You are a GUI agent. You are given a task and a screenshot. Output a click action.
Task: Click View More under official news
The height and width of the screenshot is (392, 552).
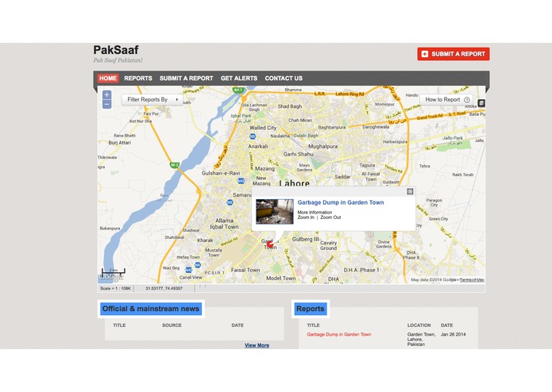257,345
